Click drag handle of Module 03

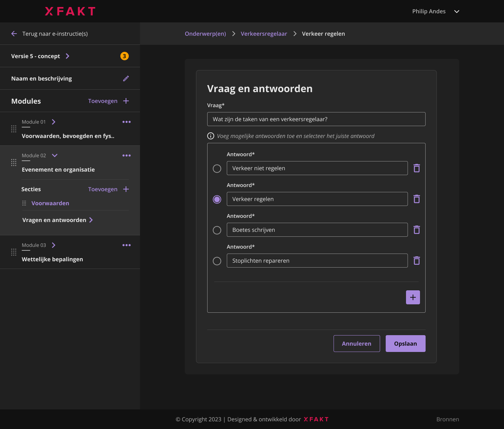[x=14, y=252]
